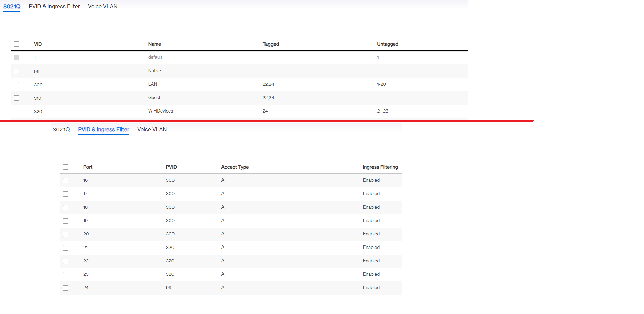The height and width of the screenshot is (314, 644).
Task: Click the Port column header
Action: click(88, 167)
